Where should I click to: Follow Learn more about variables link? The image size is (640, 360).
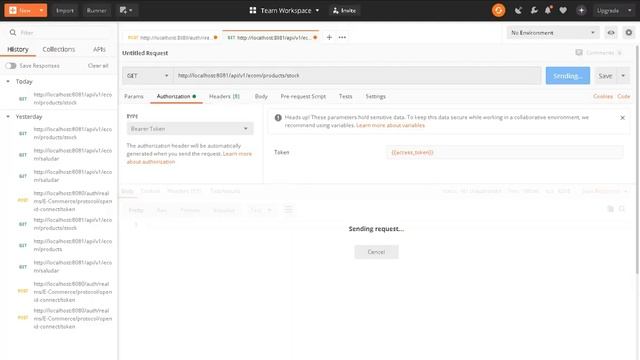tap(390, 125)
